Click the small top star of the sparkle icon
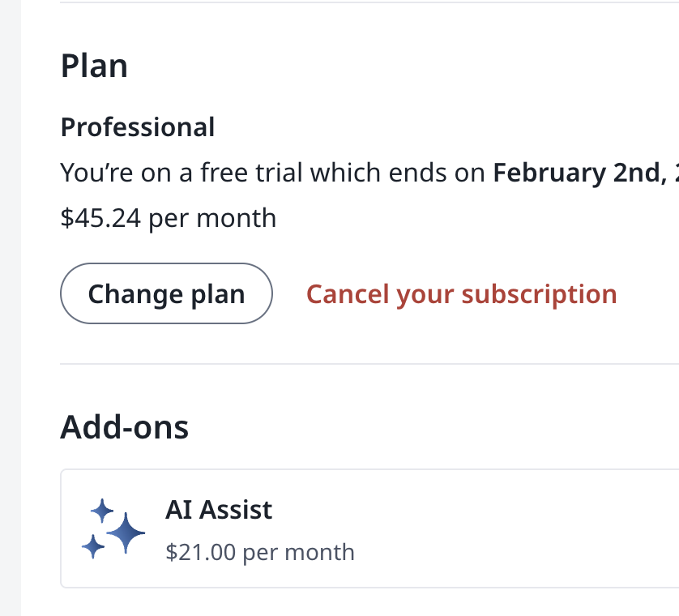Image resolution: width=679 pixels, height=616 pixels. click(102, 511)
